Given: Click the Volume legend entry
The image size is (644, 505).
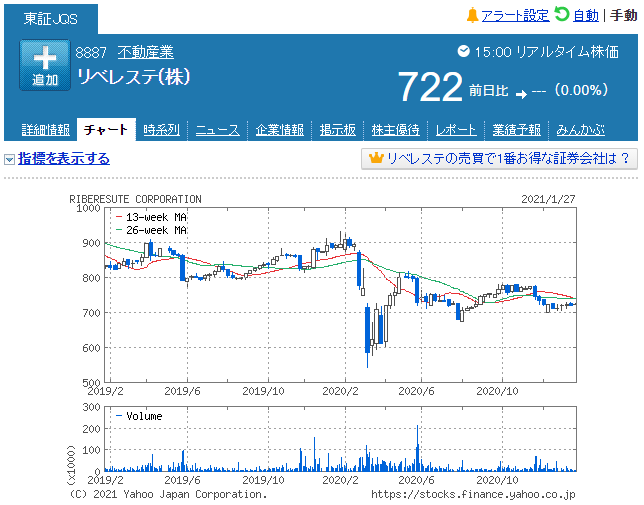Looking at the screenshot, I should [140, 416].
